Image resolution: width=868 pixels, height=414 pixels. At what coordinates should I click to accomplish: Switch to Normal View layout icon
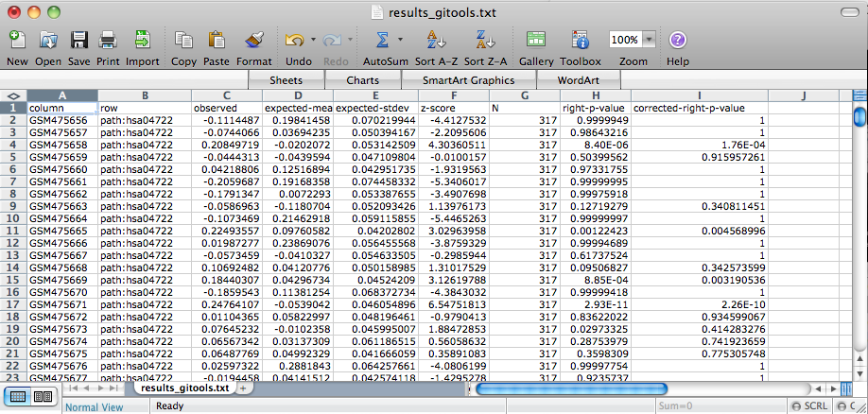[x=18, y=396]
